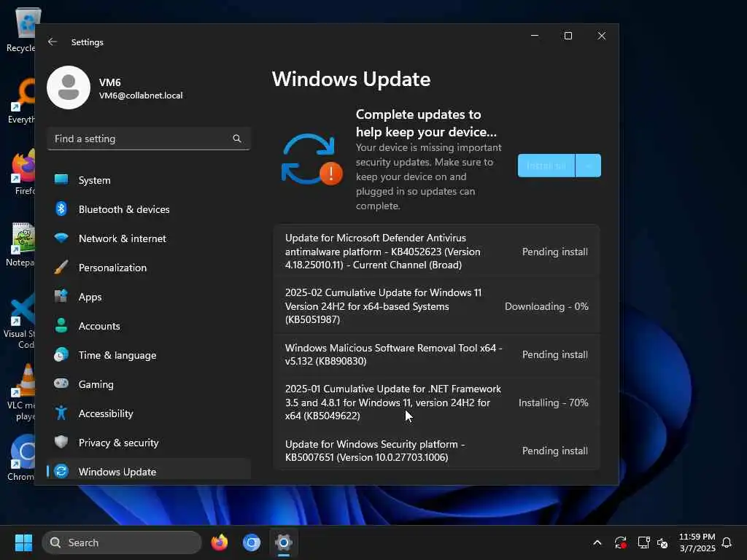
Task: Click the Accessibility figure icon
Action: pyautogui.click(x=61, y=413)
